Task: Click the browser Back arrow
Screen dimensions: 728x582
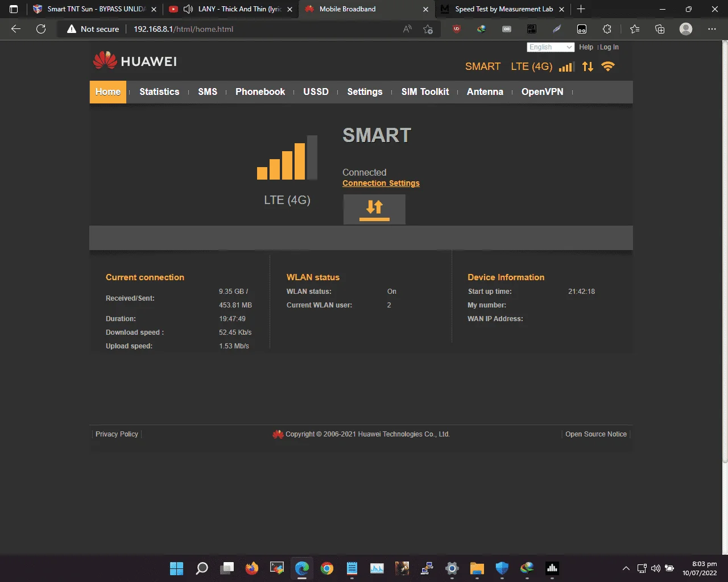Action: (x=16, y=29)
